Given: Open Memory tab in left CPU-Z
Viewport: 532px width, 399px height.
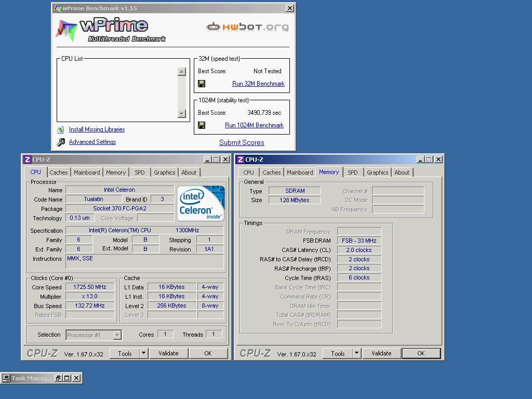Looking at the screenshot, I should tap(116, 172).
